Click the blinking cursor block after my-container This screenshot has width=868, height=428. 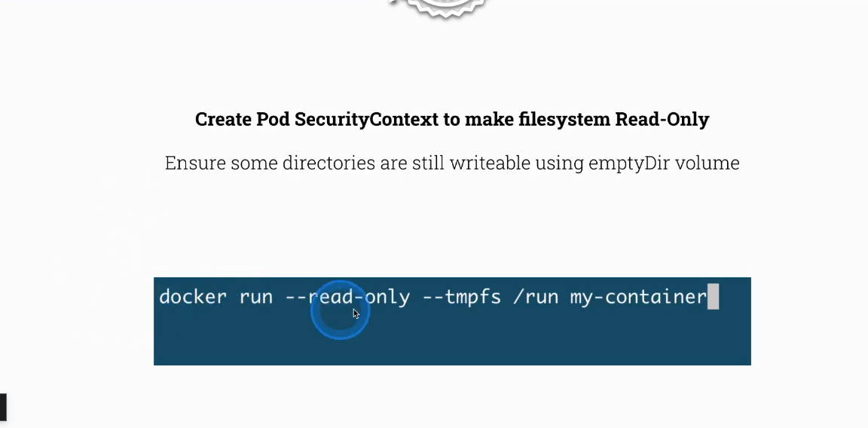[714, 297]
